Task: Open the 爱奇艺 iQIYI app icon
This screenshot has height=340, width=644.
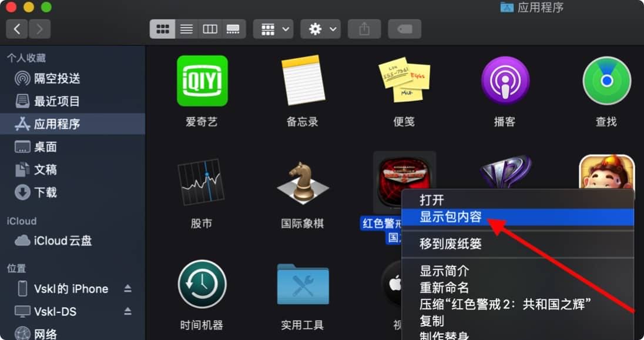Action: pyautogui.click(x=202, y=81)
